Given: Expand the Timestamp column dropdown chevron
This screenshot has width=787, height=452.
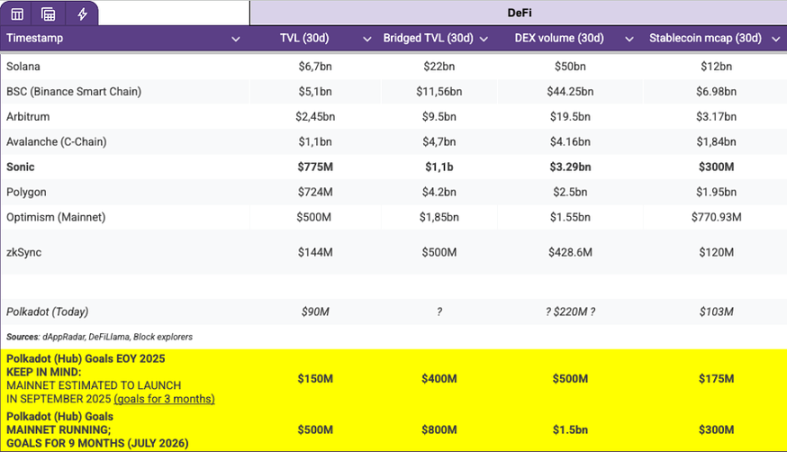Looking at the screenshot, I should click(235, 39).
